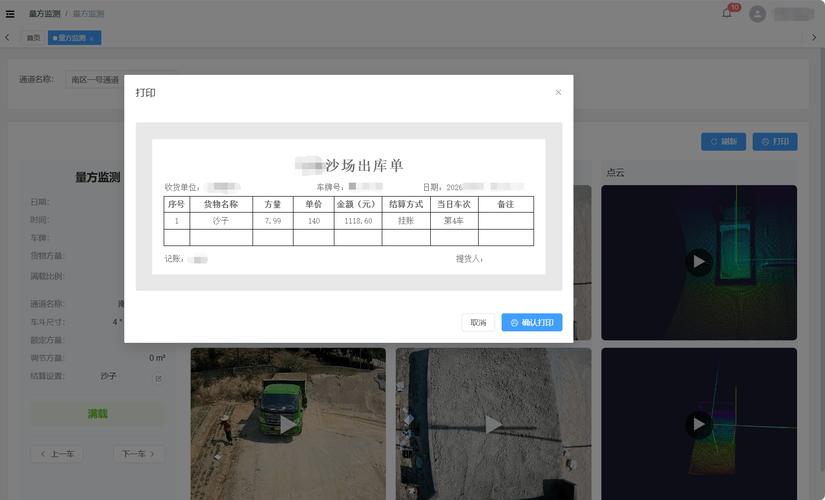Click the 点云 panel heading
Viewport: 825px width, 500px height.
click(616, 172)
